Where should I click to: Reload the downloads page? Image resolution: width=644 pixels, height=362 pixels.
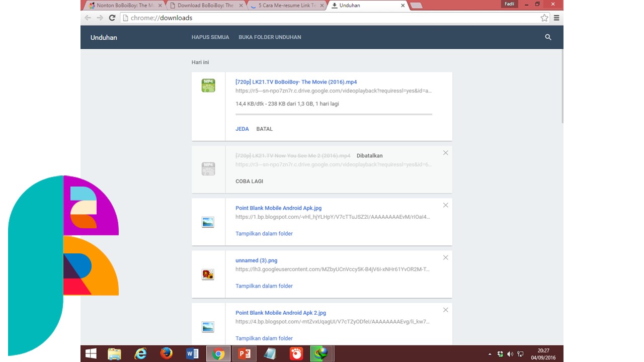[x=112, y=18]
